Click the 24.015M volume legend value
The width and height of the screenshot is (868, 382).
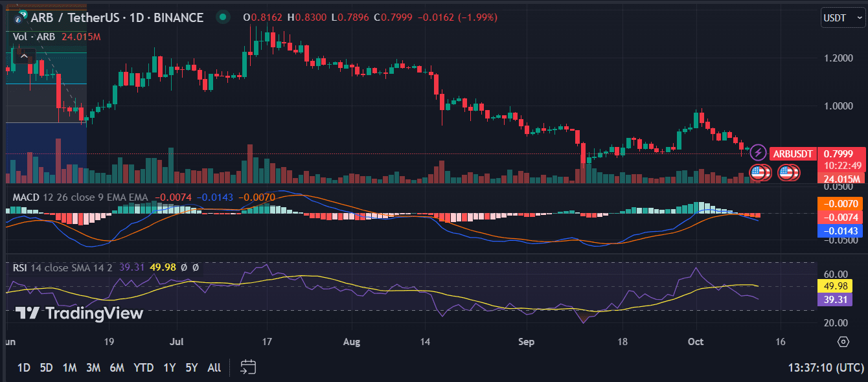[x=81, y=37]
